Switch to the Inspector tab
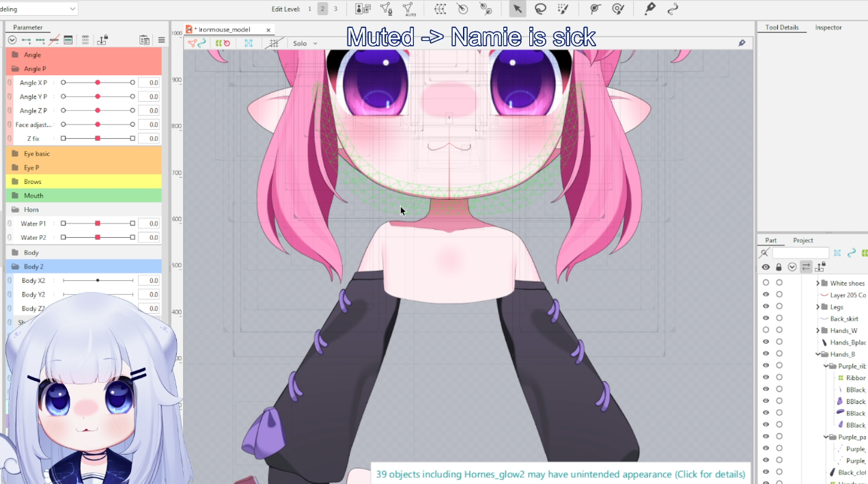This screenshot has width=868, height=484. click(x=828, y=27)
